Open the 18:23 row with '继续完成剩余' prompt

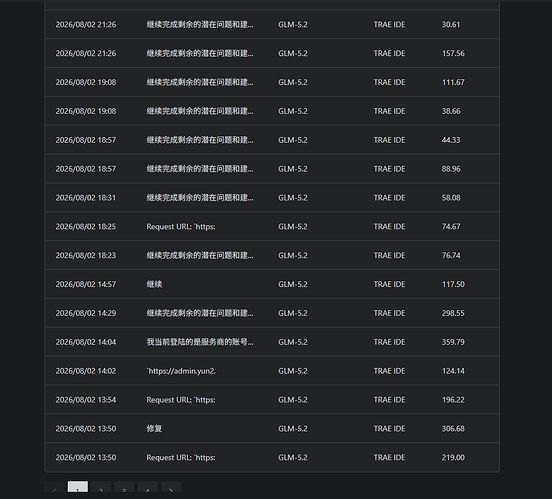pyautogui.click(x=272, y=255)
